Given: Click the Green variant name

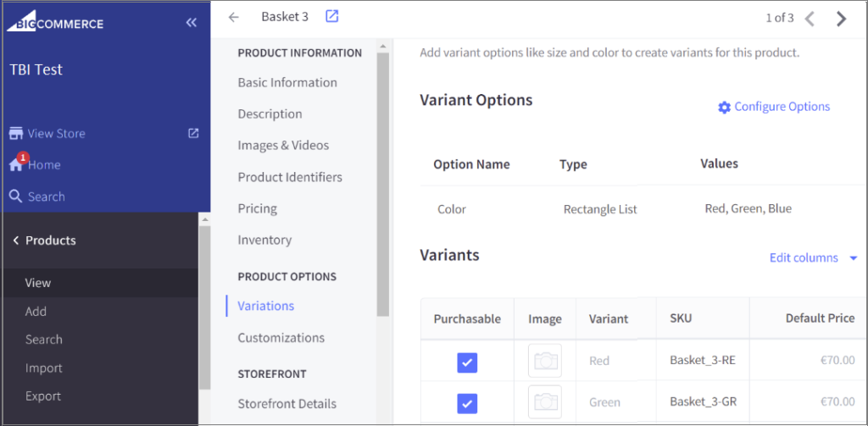Looking at the screenshot, I should tap(604, 402).
